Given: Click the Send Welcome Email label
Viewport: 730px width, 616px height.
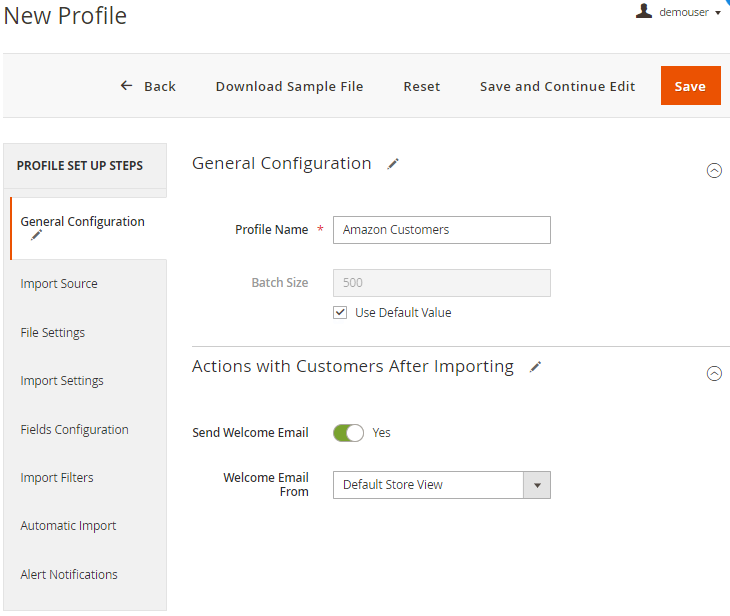Looking at the screenshot, I should pos(250,433).
